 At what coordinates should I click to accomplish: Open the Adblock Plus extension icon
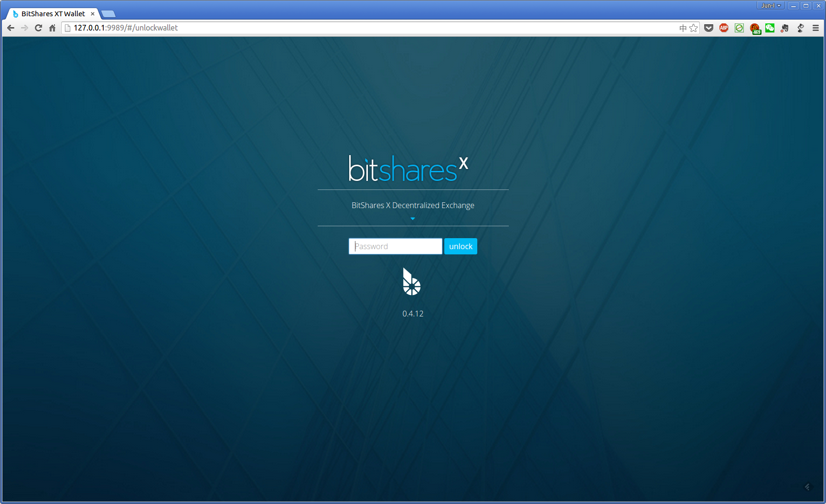point(724,28)
